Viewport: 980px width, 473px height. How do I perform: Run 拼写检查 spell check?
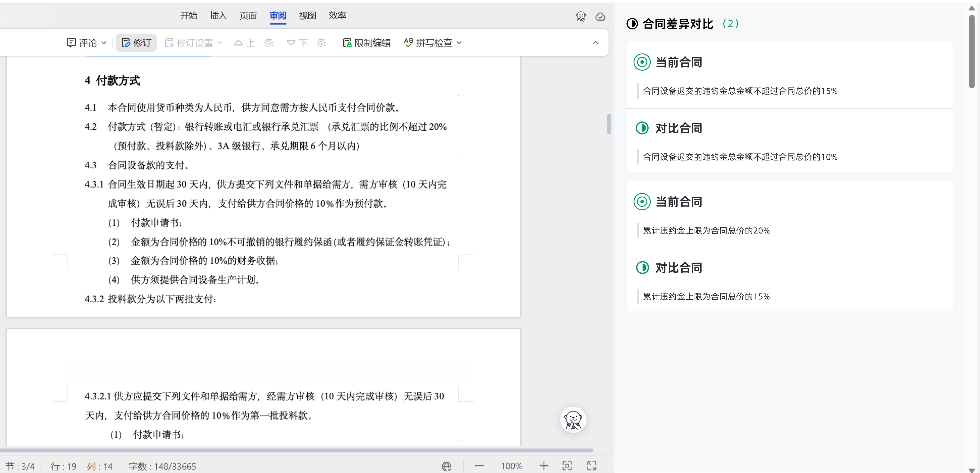click(x=428, y=43)
